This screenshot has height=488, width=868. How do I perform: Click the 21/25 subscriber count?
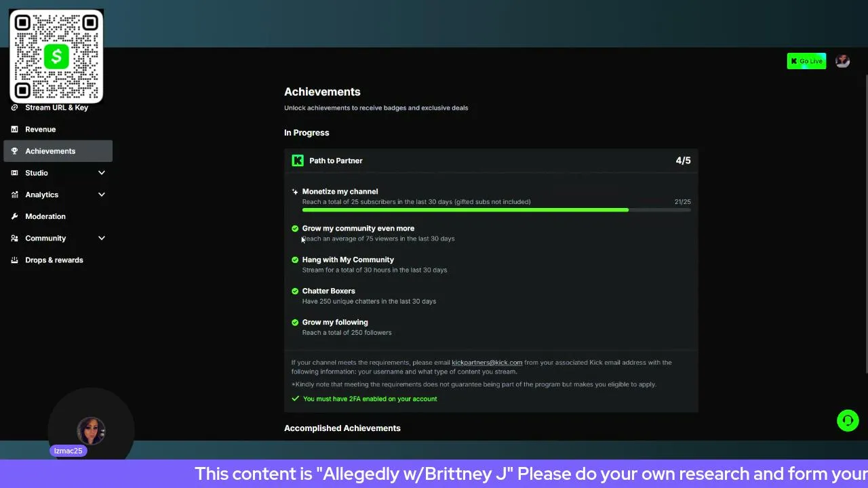coord(682,202)
